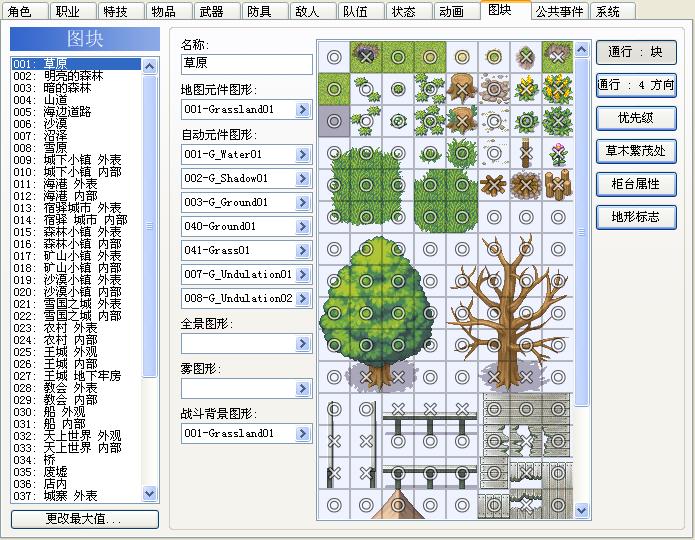Viewport: 695px width, 540px height.
Task: Select the tent roof peak tile
Action: [398, 505]
